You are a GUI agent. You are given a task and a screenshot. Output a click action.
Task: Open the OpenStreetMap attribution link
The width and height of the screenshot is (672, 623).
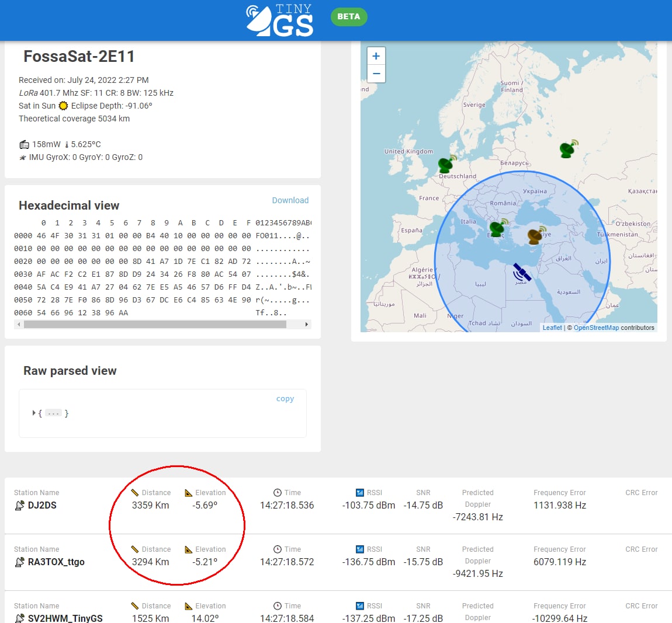pyautogui.click(x=596, y=328)
